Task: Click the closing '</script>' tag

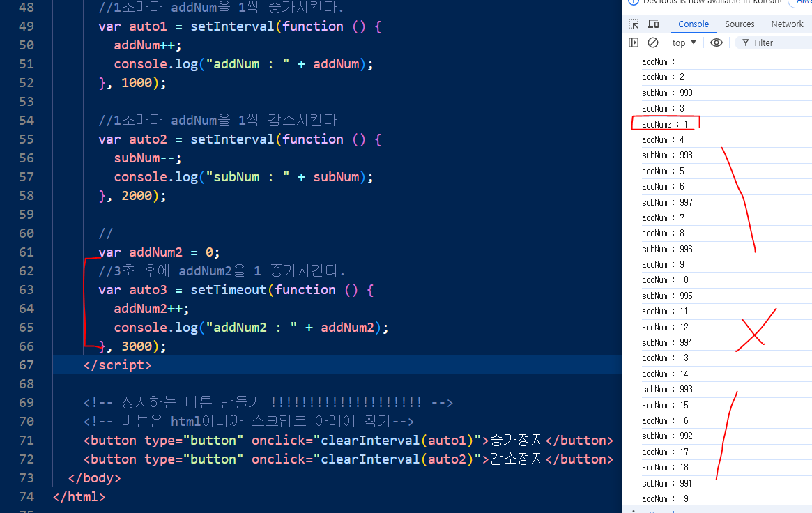Action: tap(118, 365)
